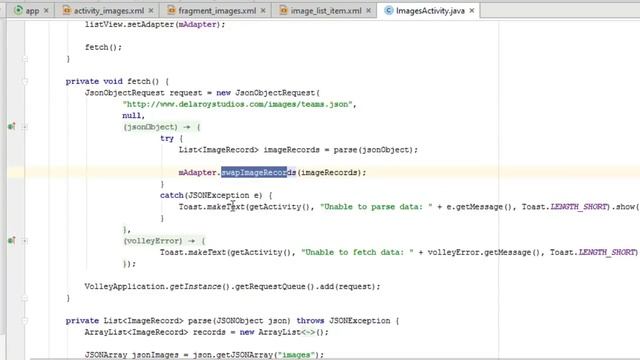Image resolution: width=640 pixels, height=360 pixels.
Task: Open the fragment_images.xml tab
Action: 217,11
